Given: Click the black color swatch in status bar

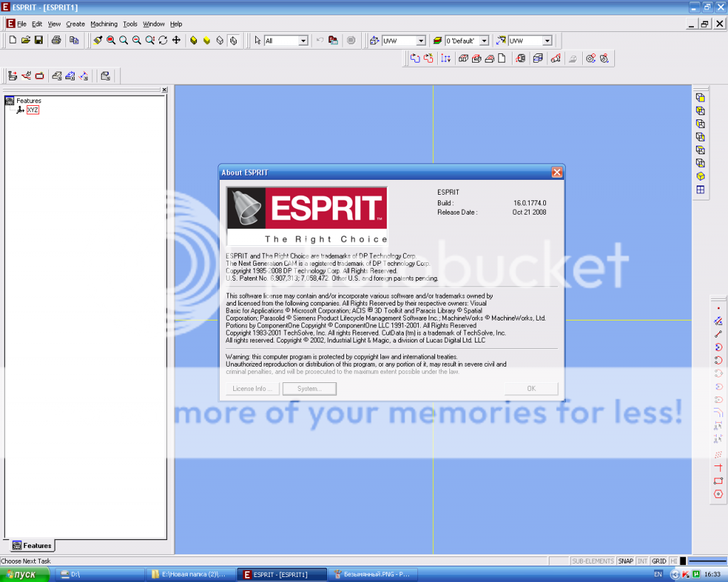Looking at the screenshot, I should [x=682, y=561].
